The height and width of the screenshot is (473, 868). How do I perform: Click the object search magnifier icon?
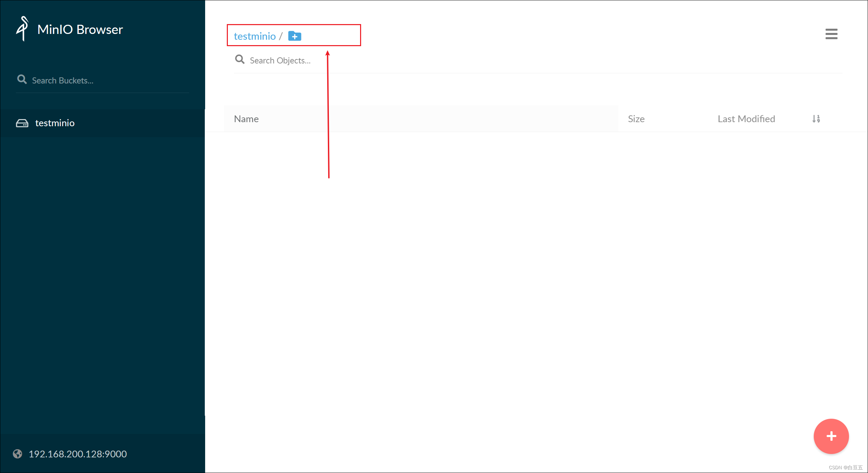point(240,59)
